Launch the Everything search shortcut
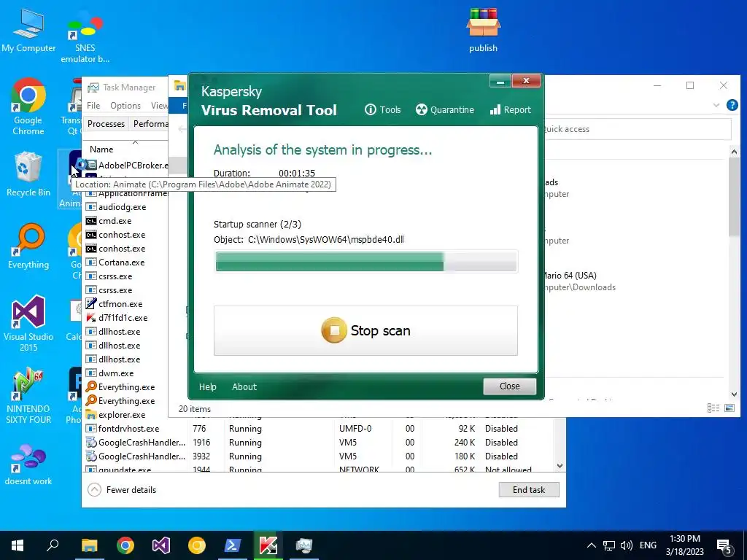The image size is (747, 560). pos(28,246)
